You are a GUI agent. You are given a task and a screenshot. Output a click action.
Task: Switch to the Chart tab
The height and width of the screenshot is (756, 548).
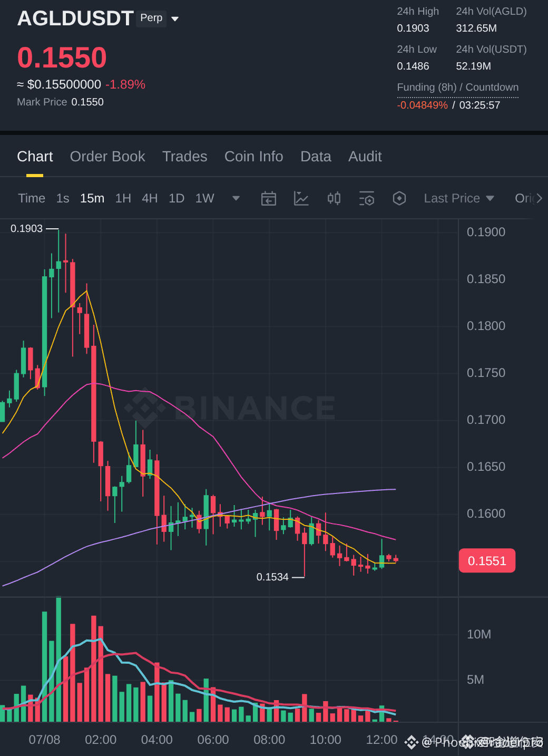(35, 157)
